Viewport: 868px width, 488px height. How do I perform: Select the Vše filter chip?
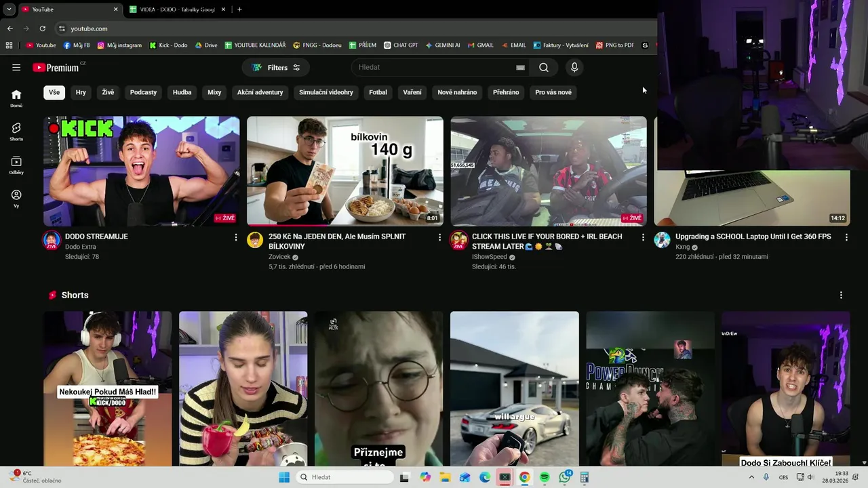pos(54,92)
